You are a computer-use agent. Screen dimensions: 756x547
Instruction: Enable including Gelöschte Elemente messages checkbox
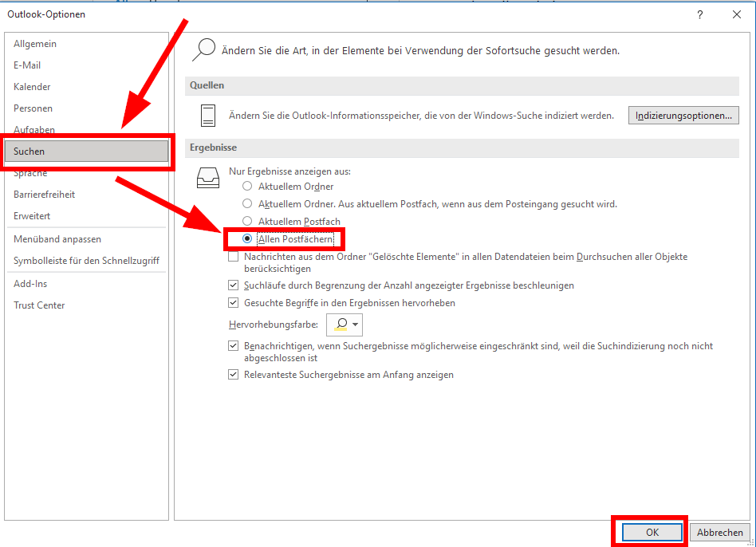click(x=234, y=257)
